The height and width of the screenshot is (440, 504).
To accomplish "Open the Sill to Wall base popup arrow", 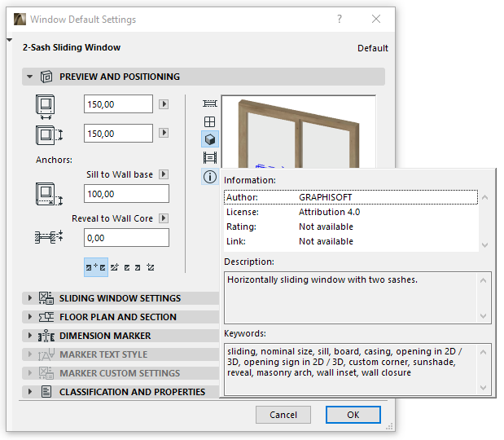I will pyautogui.click(x=164, y=174).
